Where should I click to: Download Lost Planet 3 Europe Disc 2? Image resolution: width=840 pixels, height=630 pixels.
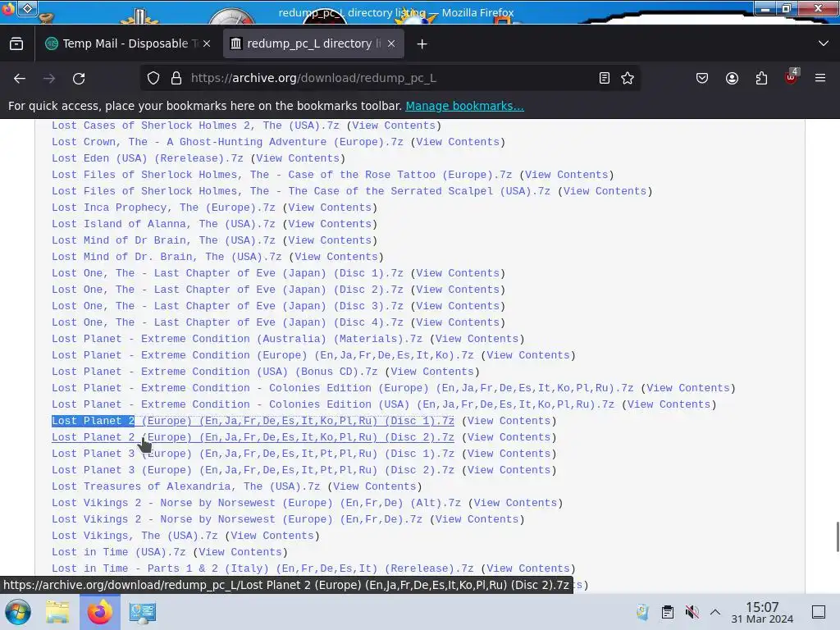tap(253, 470)
